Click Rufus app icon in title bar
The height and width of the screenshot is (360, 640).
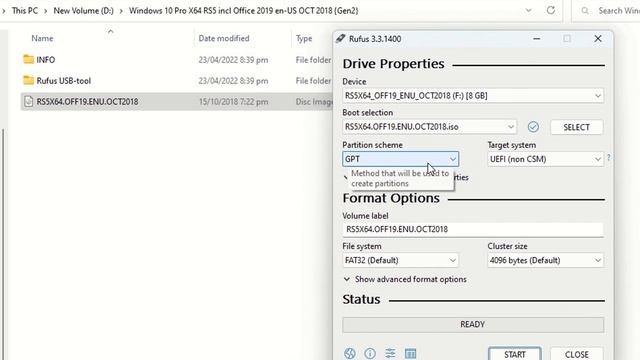click(340, 39)
